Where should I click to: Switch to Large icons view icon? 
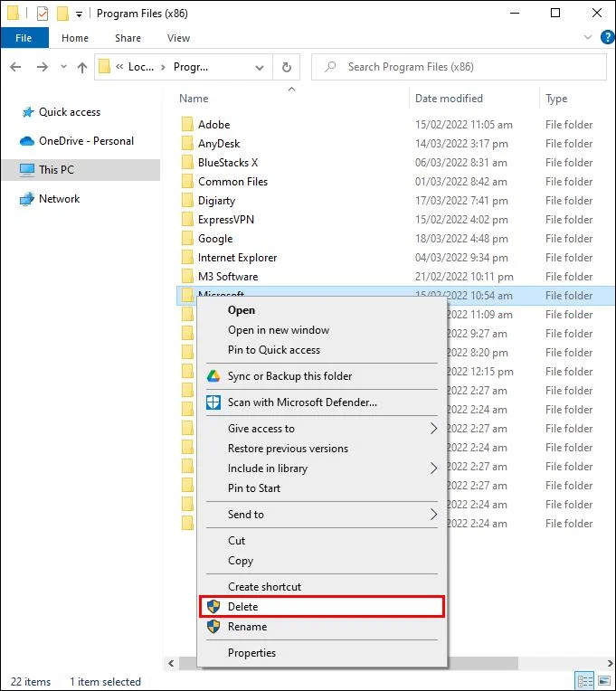(604, 681)
